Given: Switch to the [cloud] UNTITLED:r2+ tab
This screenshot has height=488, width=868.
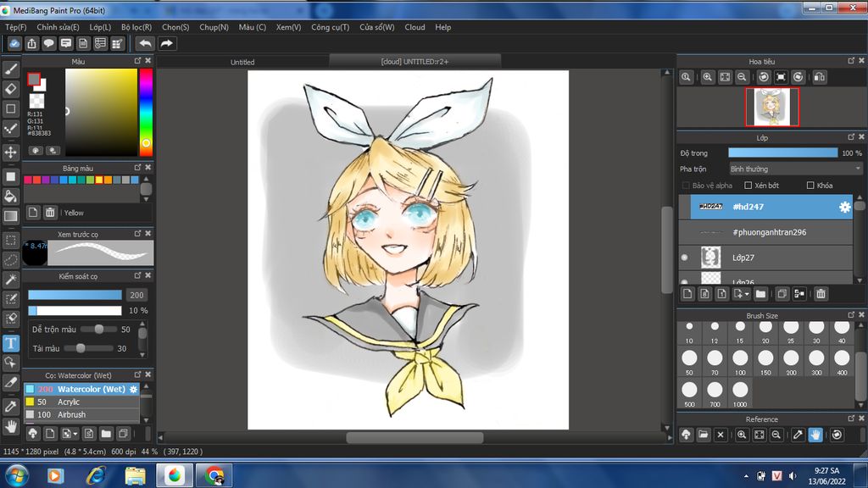Looking at the screenshot, I should (x=415, y=61).
